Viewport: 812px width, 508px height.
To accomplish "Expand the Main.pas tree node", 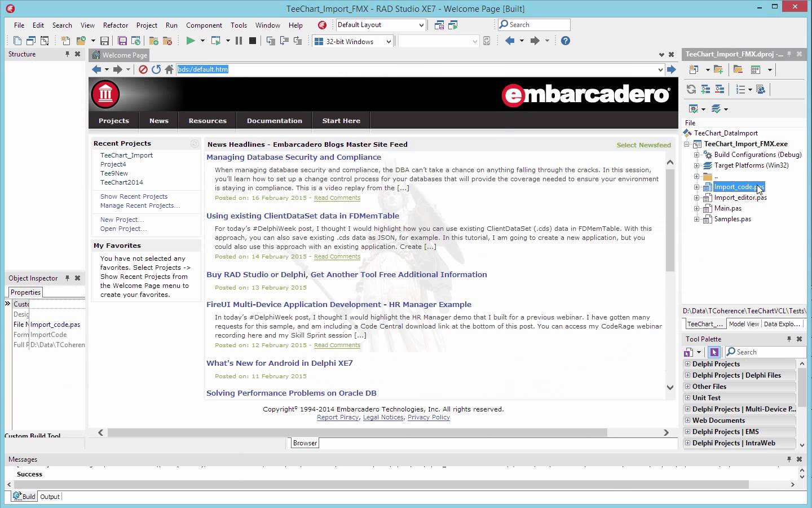I will [697, 208].
